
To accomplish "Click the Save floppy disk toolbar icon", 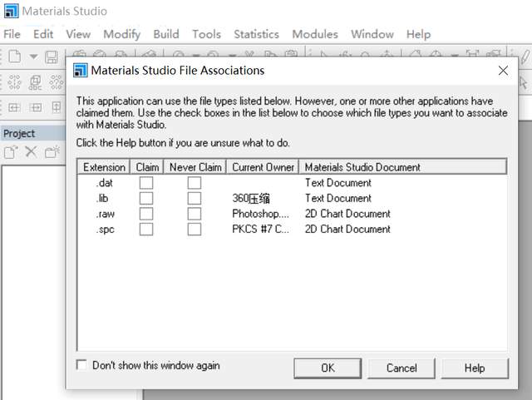I will click(x=52, y=57).
